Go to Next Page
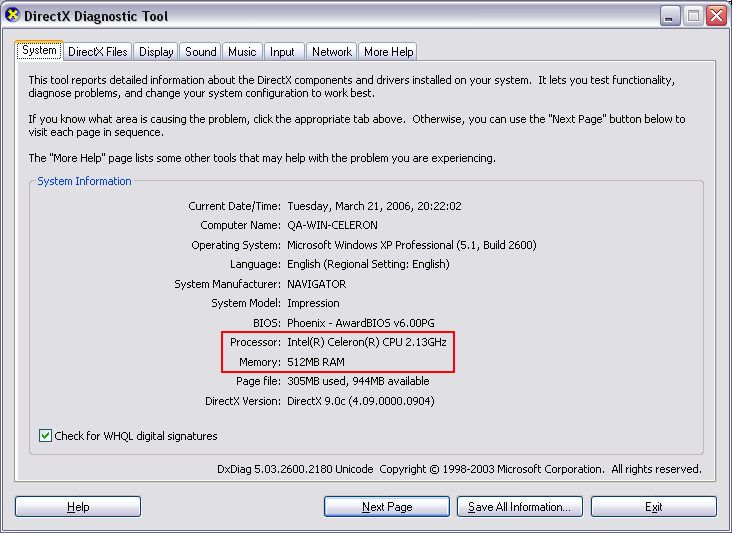Viewport: 732px width, 533px height. coord(387,507)
